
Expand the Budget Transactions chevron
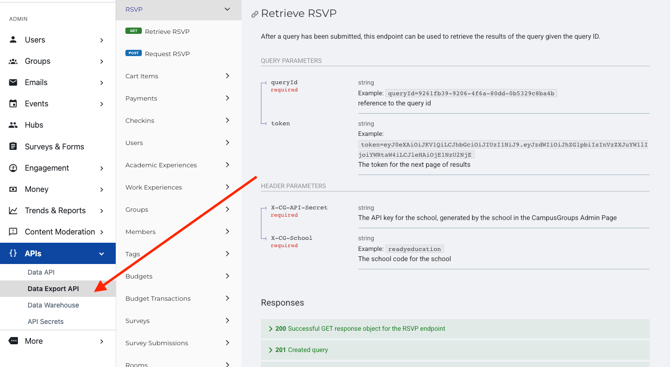[227, 298]
